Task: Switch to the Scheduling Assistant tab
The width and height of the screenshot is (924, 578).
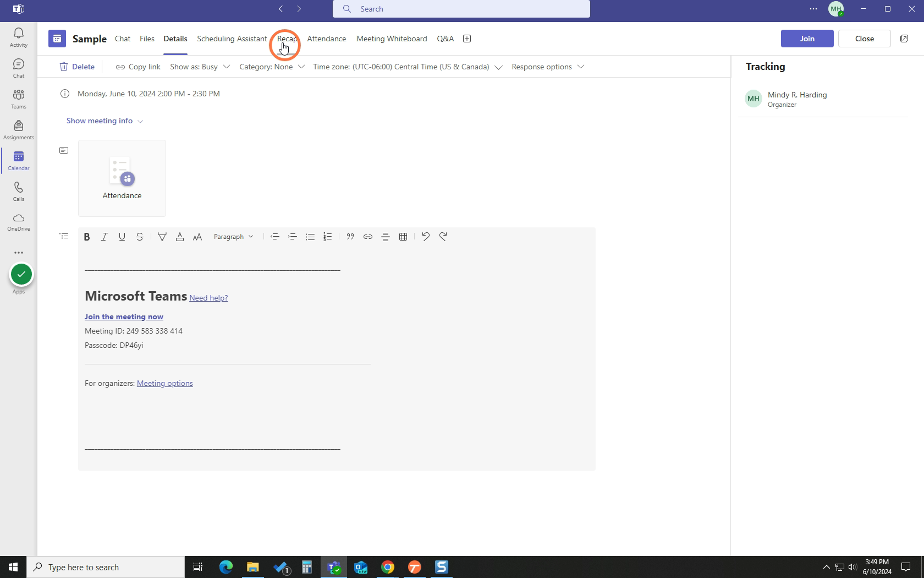Action: [x=232, y=39]
